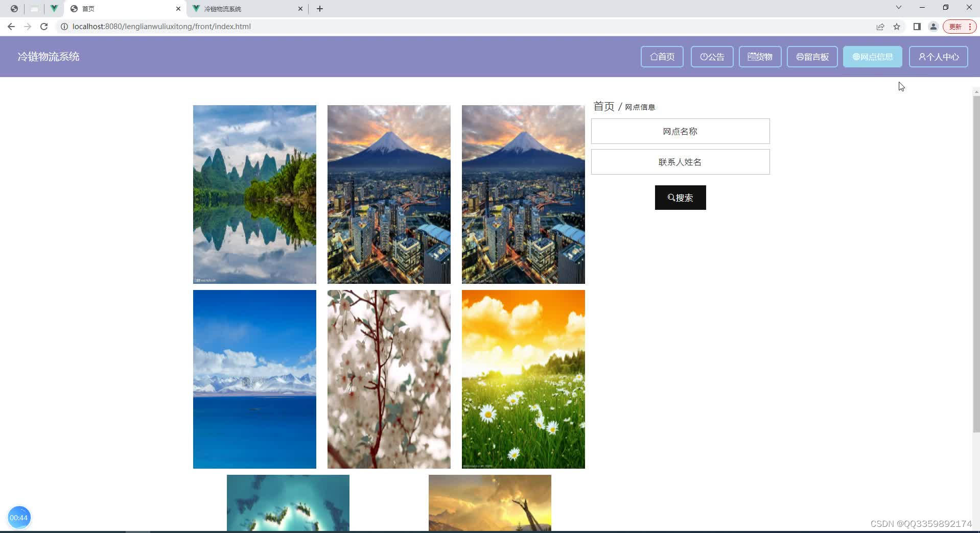
Task: Click the share page icon
Action: point(880,27)
